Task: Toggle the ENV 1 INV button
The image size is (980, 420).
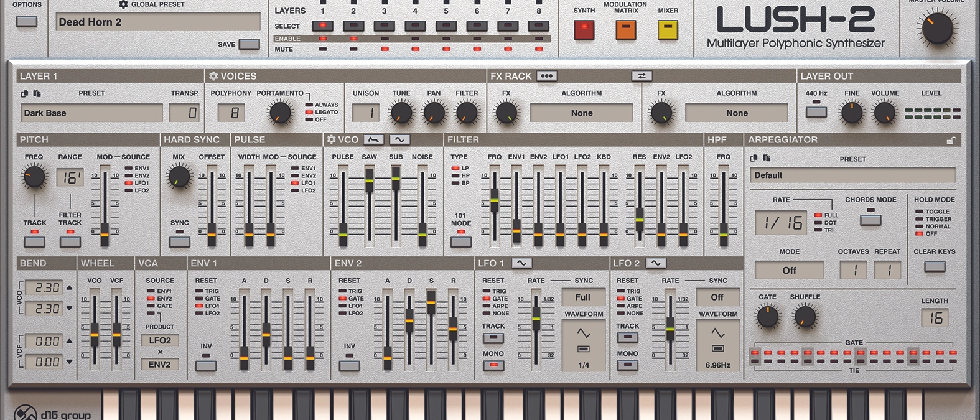Action: [206, 365]
